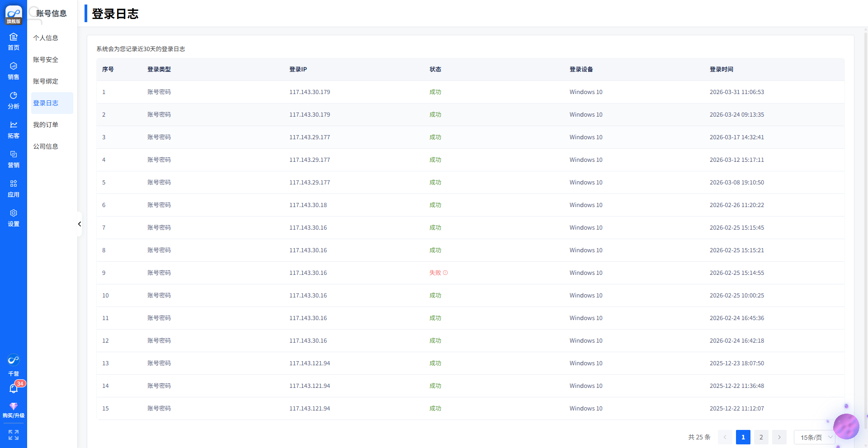Select 账号绑定 in the side menu
The width and height of the screenshot is (868, 448).
click(46, 81)
